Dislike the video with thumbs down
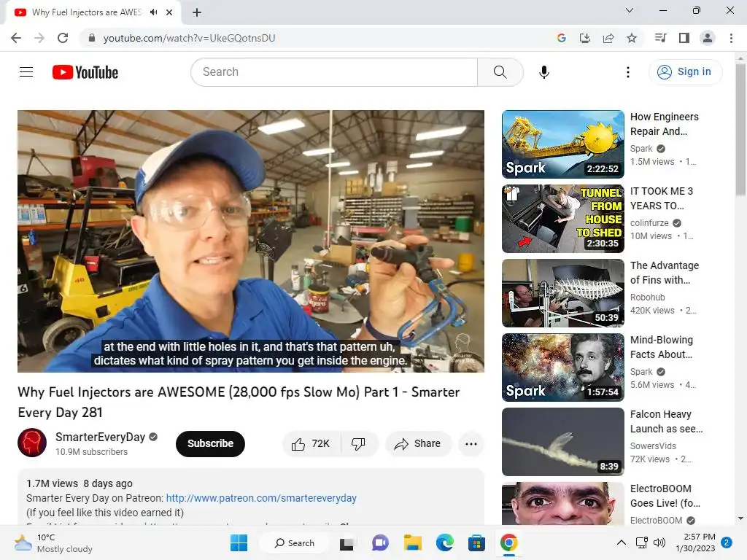 [x=358, y=444]
